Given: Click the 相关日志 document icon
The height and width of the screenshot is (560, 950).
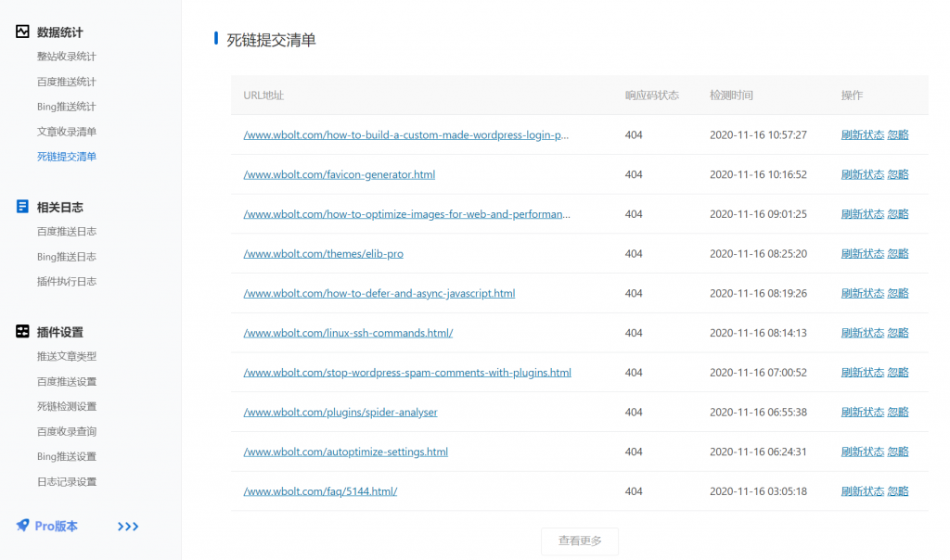Looking at the screenshot, I should (x=23, y=207).
